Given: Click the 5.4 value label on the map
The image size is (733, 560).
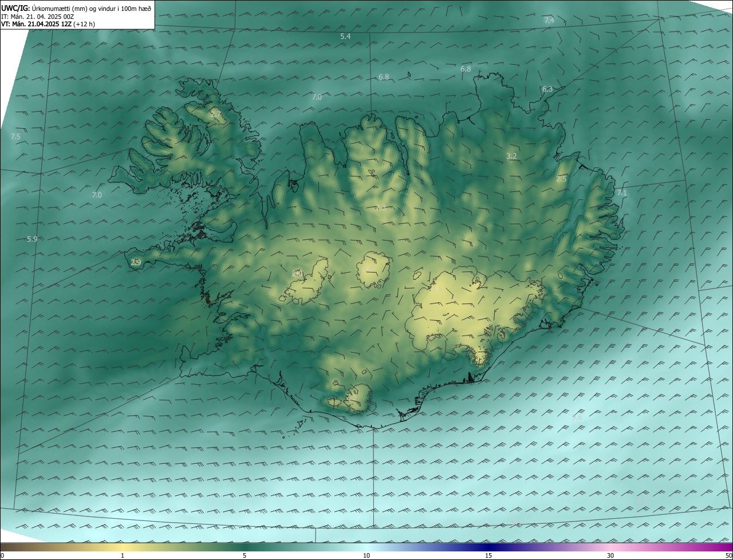Looking at the screenshot, I should coord(345,36).
